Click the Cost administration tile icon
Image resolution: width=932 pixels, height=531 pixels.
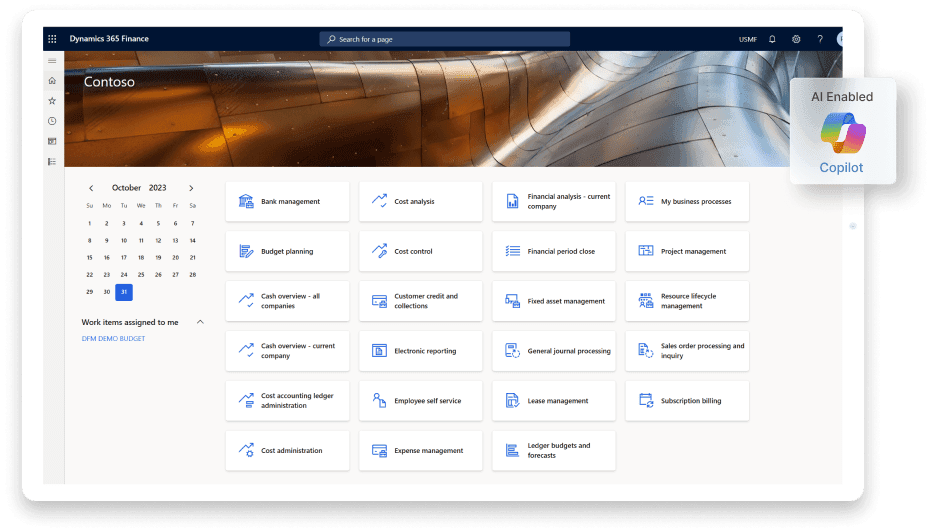[x=246, y=450]
